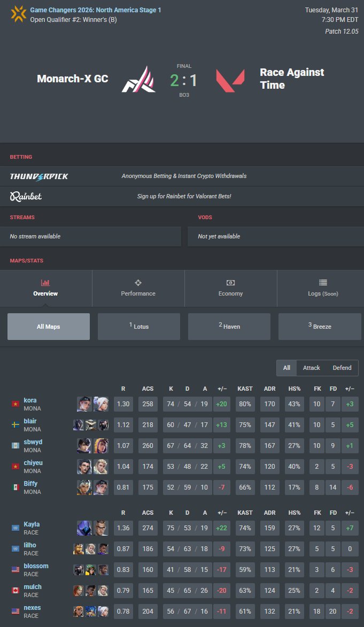Click Biffy's first deaths value 14
364x627 pixels.
333,487
